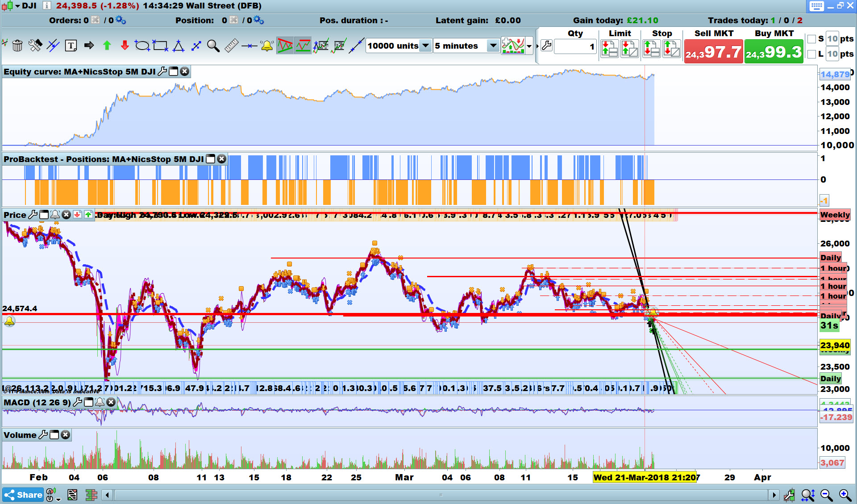Select the red down arrow marker

click(x=125, y=46)
